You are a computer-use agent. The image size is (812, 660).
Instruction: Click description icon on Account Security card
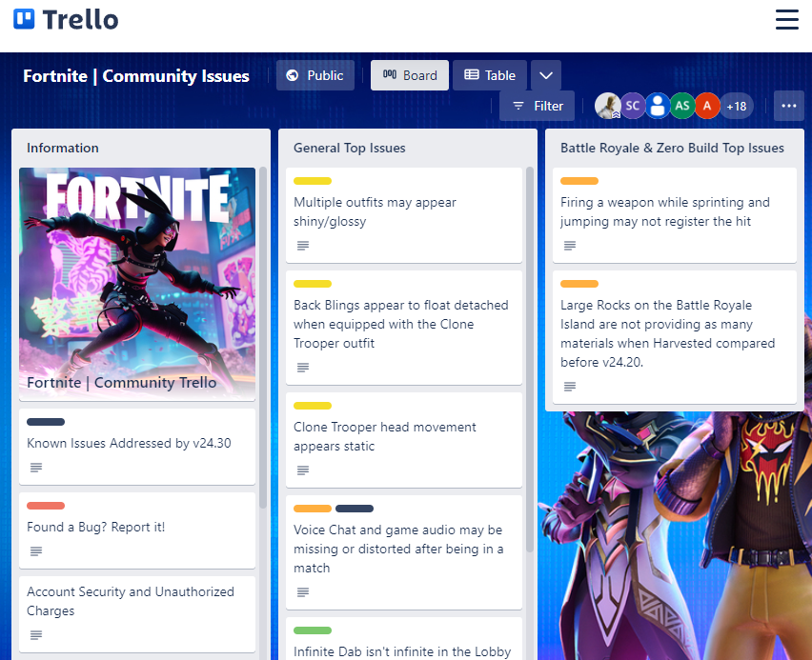(x=35, y=635)
